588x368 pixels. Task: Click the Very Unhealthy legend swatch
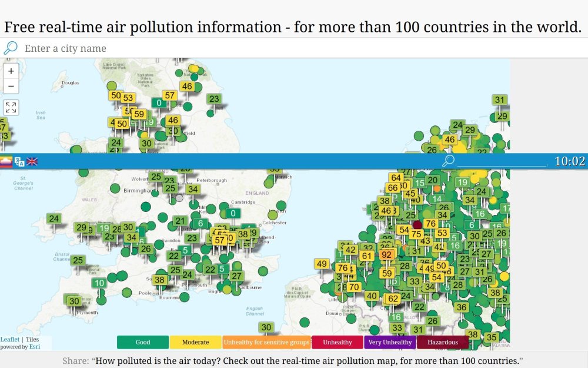[390, 342]
